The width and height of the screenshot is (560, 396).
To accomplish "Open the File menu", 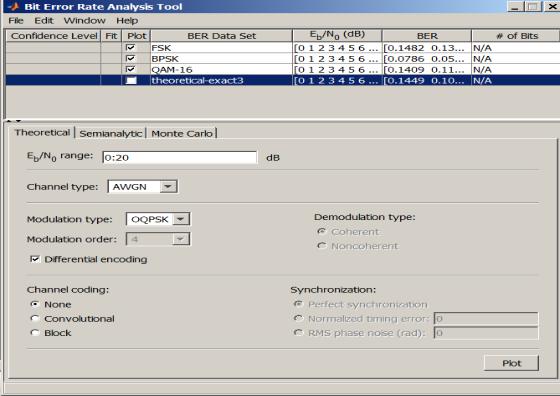I will coord(16,21).
